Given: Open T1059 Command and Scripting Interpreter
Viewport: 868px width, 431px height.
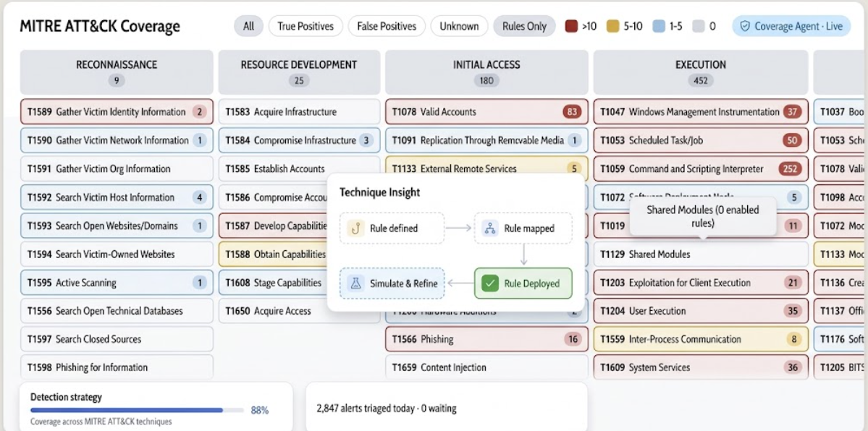Looking at the screenshot, I should coord(700,168).
